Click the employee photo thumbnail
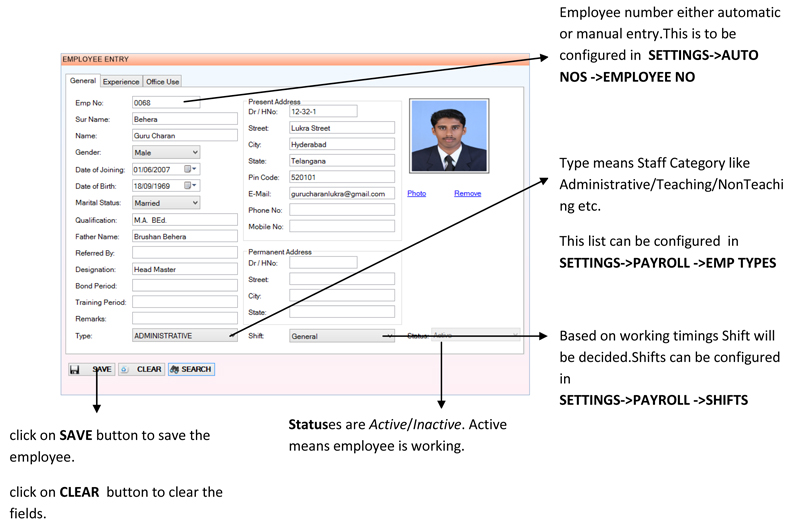Viewport: 801px width, 524px height. coord(449,136)
